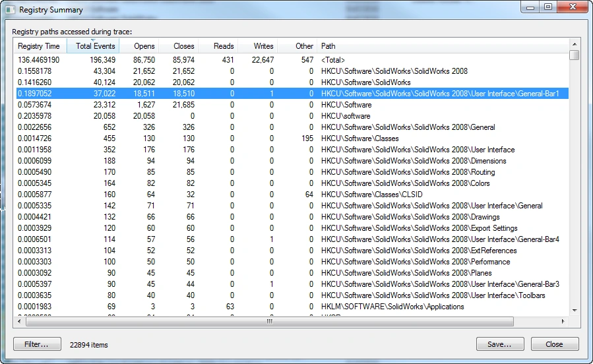Select the highlighted User Interface\General-Bar1 row
Image resolution: width=593 pixels, height=364 pixels.
(x=292, y=94)
